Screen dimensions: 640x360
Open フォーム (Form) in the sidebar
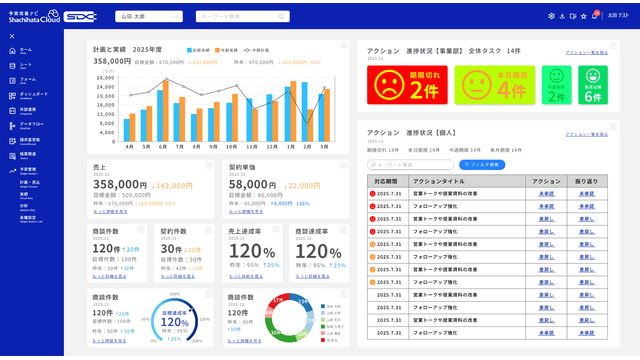[x=22, y=80]
